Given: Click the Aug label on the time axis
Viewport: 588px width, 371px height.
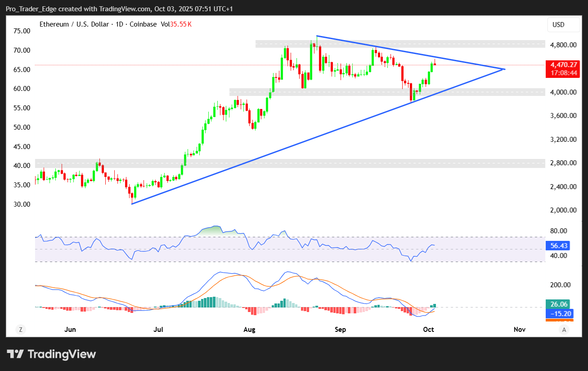Looking at the screenshot, I should click(x=249, y=330).
